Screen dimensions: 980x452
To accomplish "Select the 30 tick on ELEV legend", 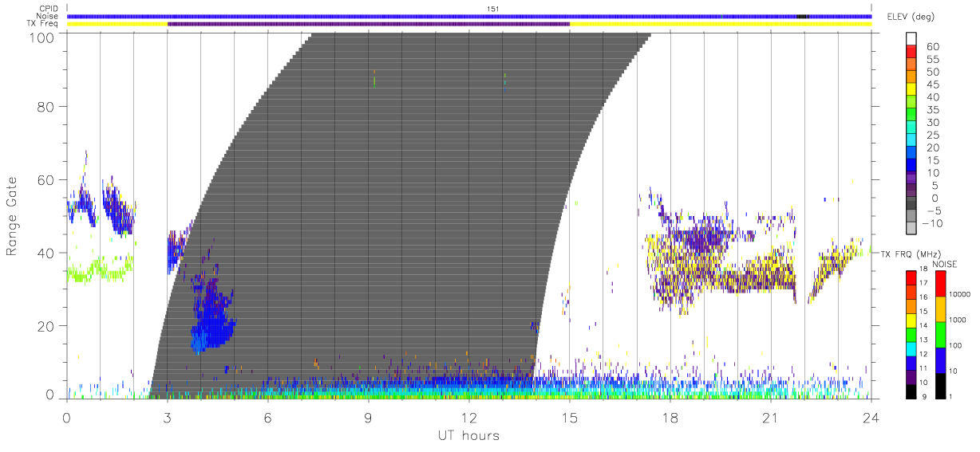I will tap(933, 123).
